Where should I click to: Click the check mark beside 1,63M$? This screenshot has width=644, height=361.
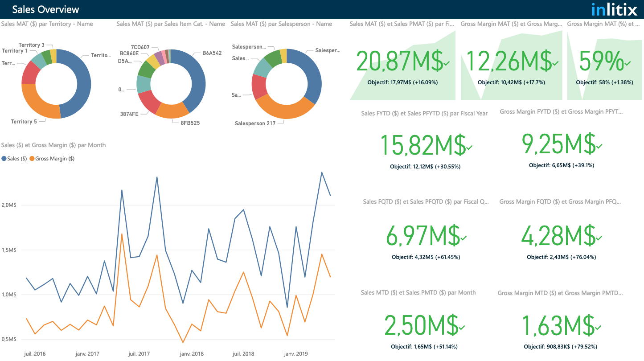[x=598, y=328]
